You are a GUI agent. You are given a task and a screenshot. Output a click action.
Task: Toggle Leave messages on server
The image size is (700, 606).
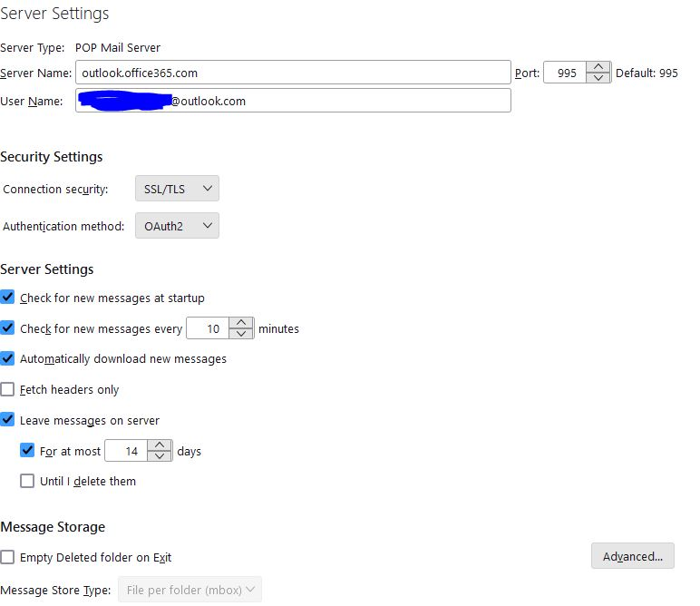point(7,419)
